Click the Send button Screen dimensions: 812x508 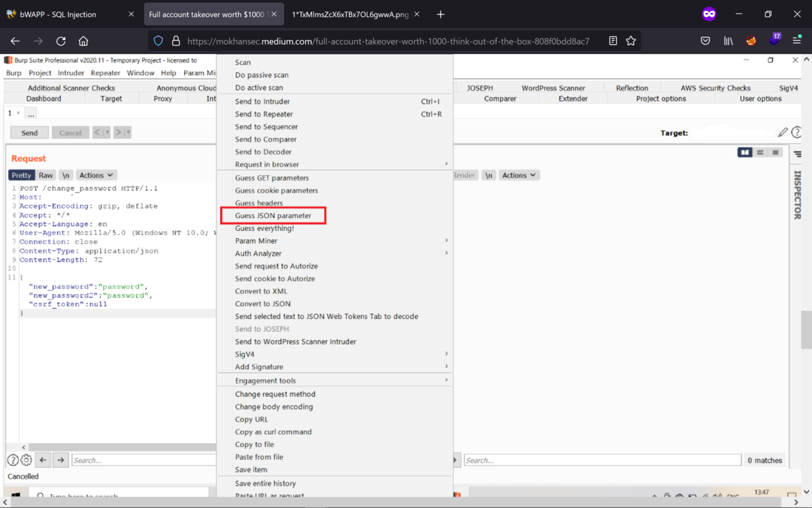tap(30, 133)
